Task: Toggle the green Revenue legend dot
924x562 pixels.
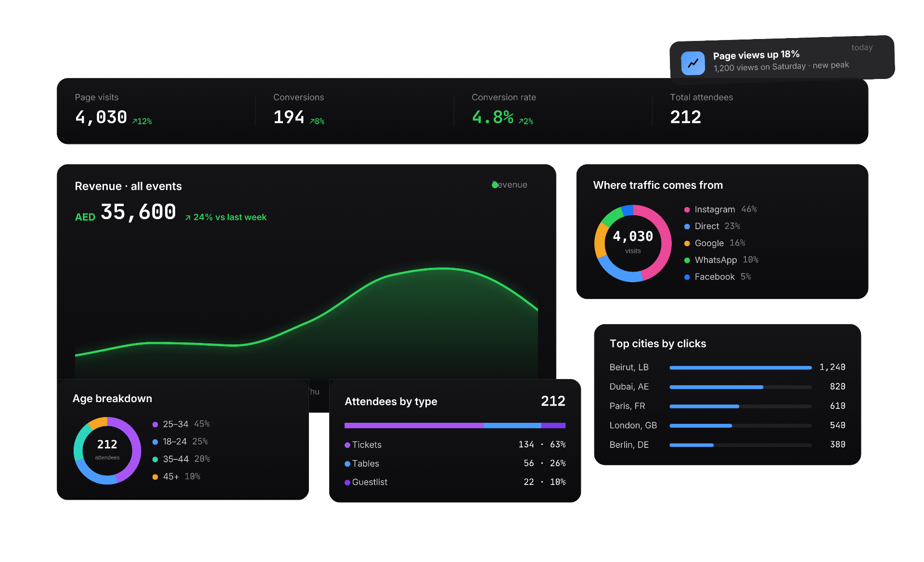Action: (x=495, y=185)
